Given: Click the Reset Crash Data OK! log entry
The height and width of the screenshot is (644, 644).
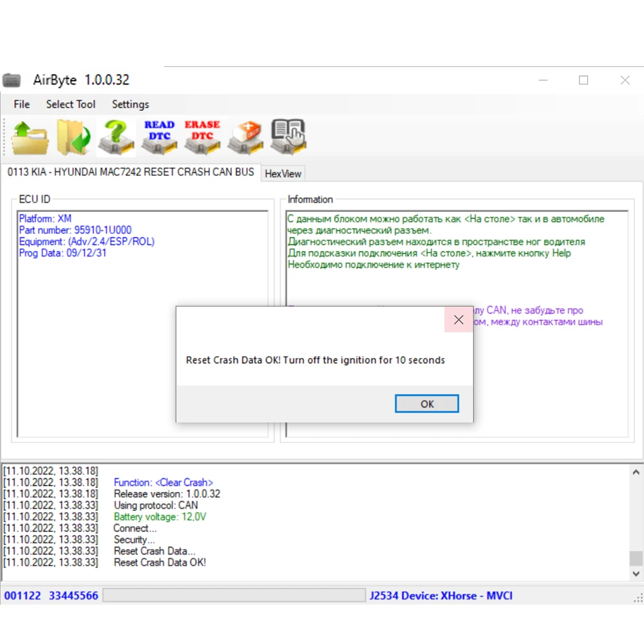Looking at the screenshot, I should (160, 563).
